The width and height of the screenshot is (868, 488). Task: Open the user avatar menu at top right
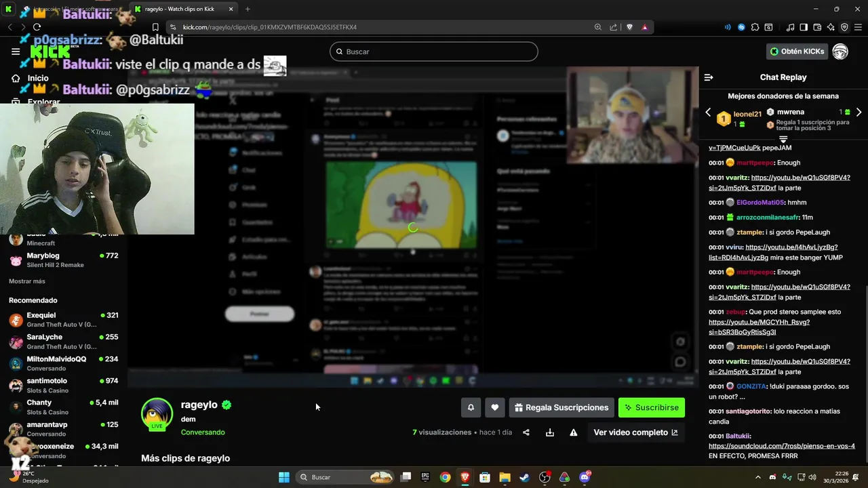840,52
